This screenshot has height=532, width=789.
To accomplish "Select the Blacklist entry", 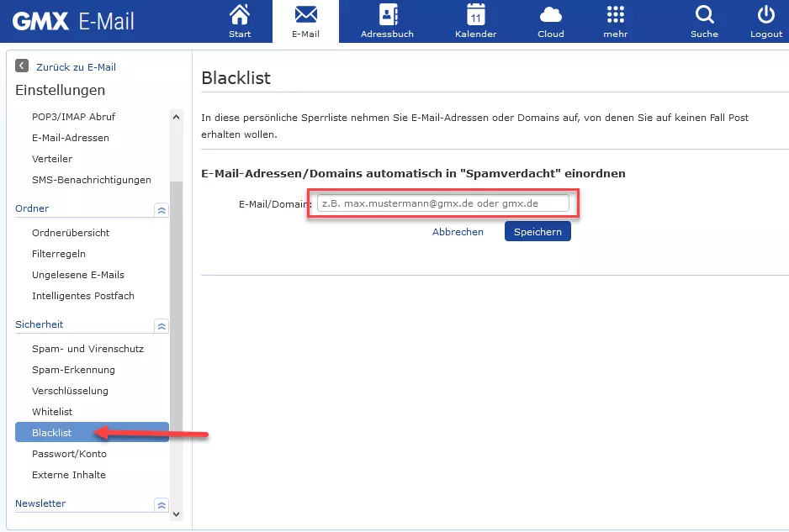I will click(x=92, y=433).
